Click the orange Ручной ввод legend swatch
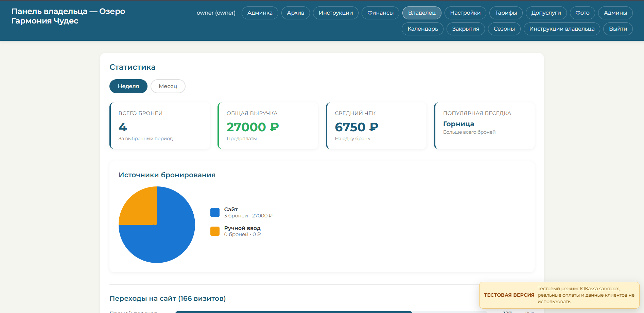644x313 pixels. (215, 231)
